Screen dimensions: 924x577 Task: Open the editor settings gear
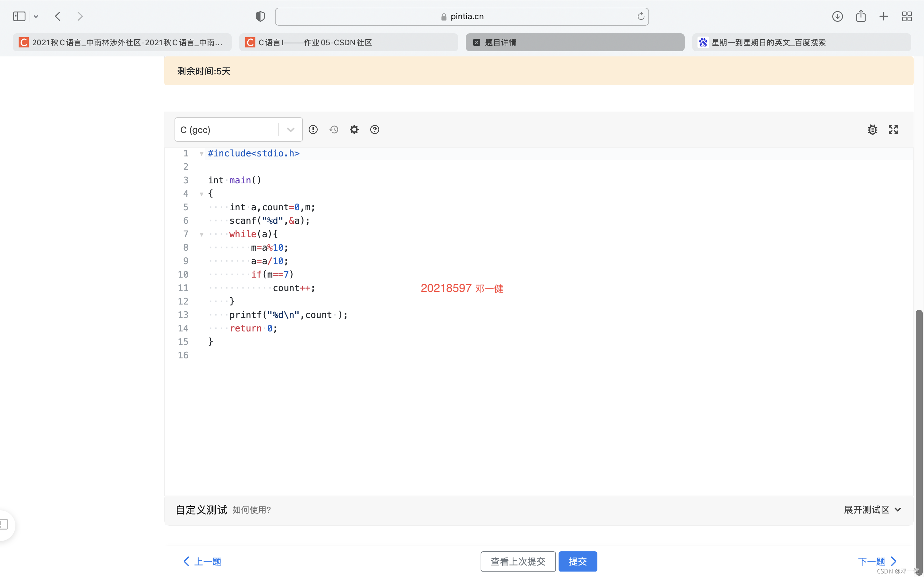(354, 130)
